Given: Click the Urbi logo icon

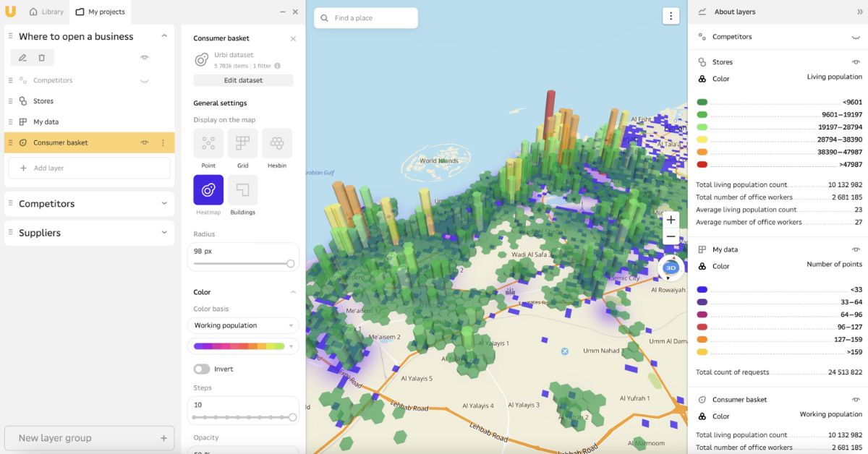Looking at the screenshot, I should point(10,12).
